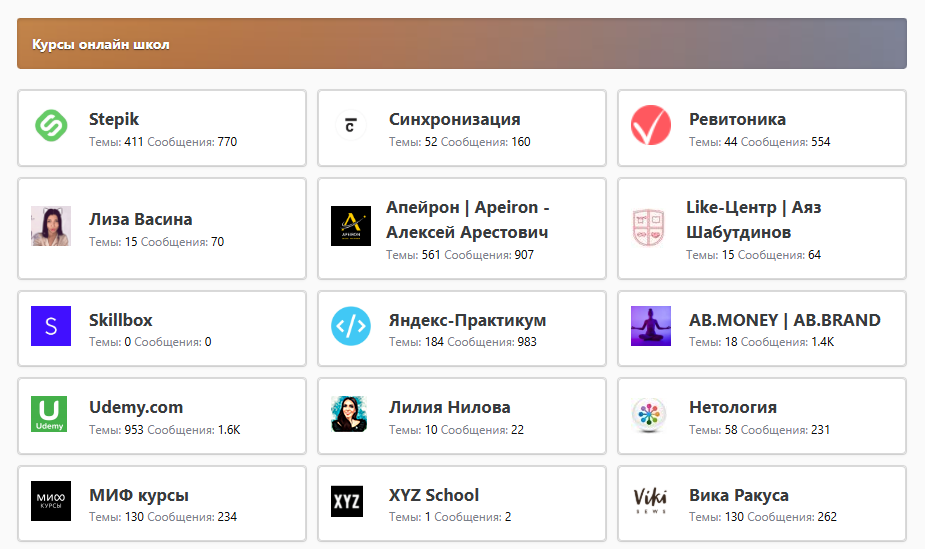The width and height of the screenshot is (925, 549).
Task: Click Stepik stats "Темы: 411 Сообщения: 770"
Action: (x=163, y=142)
